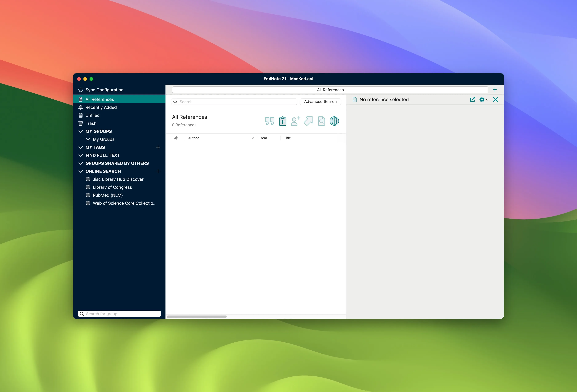Add a new tag with MY TAGS plus
The image size is (577, 392).
click(x=158, y=147)
